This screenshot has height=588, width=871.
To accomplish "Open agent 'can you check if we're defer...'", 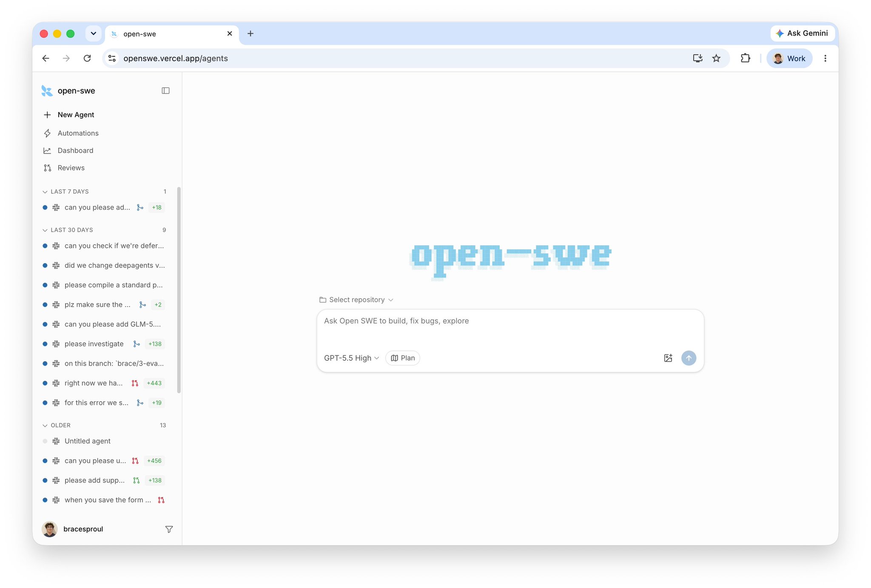I will pyautogui.click(x=105, y=246).
